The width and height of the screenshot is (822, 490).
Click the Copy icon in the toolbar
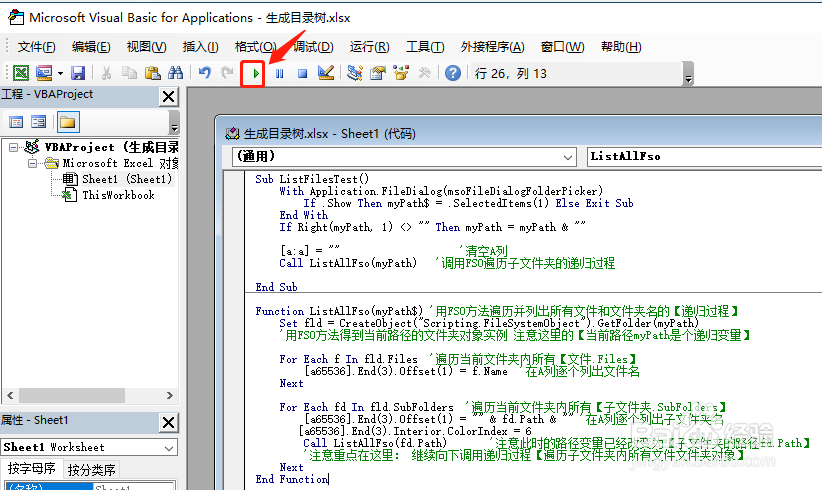[x=129, y=73]
